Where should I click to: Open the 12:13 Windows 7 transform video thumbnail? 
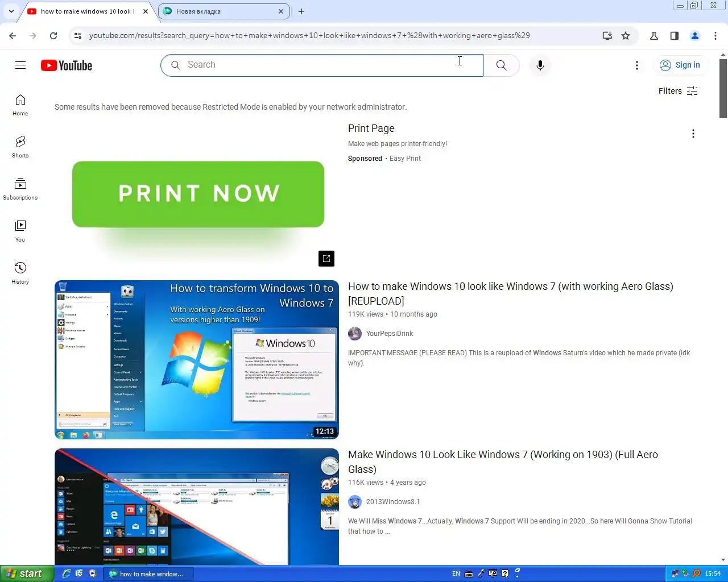[197, 360]
